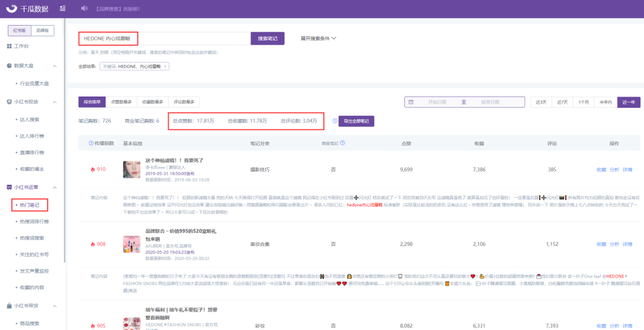Open 关注的红书号
This screenshot has height=330, width=644.
[x=35, y=254]
